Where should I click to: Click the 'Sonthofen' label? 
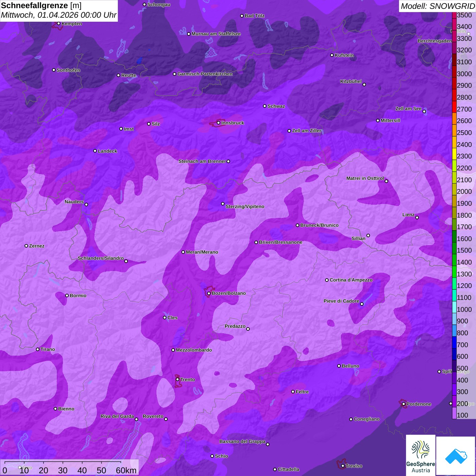[x=68, y=70]
